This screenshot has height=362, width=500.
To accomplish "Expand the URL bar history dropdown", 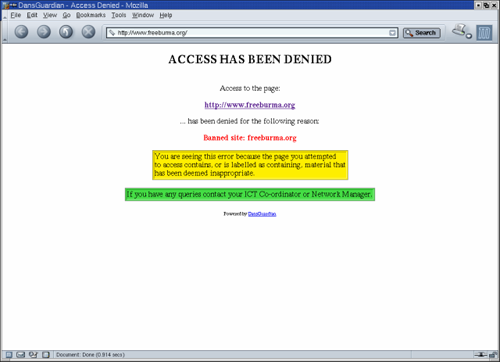I will pos(393,33).
